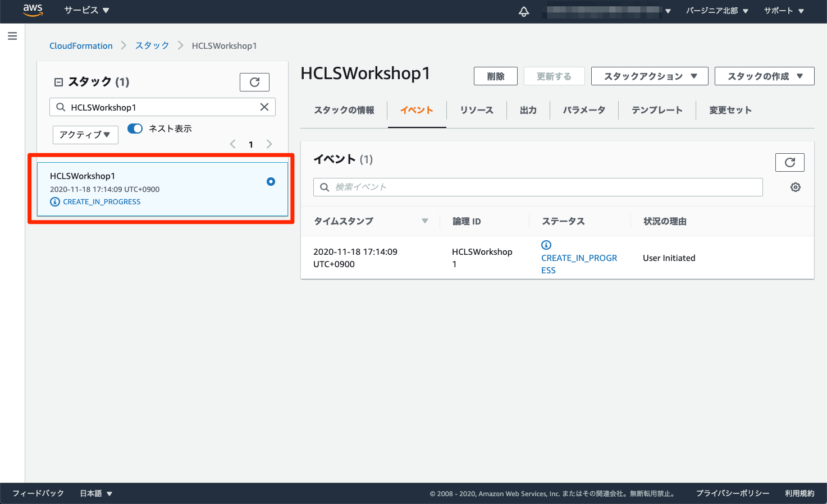The image size is (827, 504).
Task: Focus the stack search field with HCLSWorkshop1
Action: click(x=162, y=107)
